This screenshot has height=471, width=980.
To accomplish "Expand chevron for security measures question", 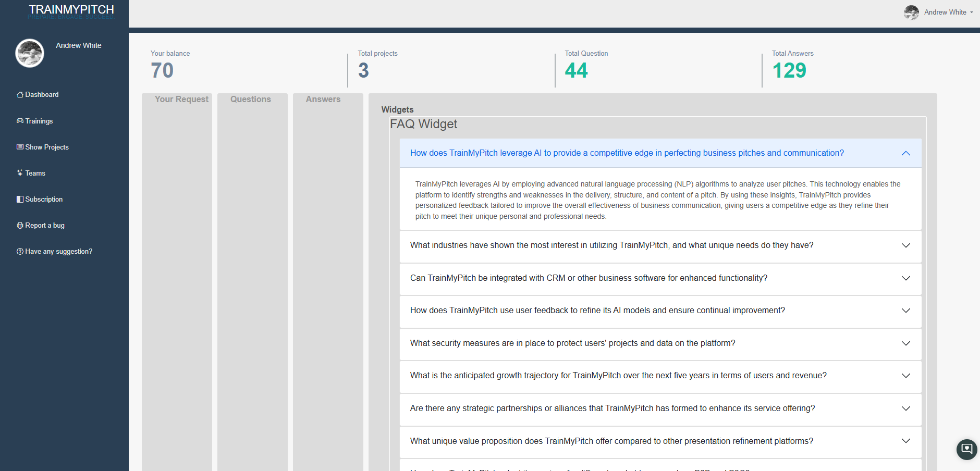I will 906,343.
